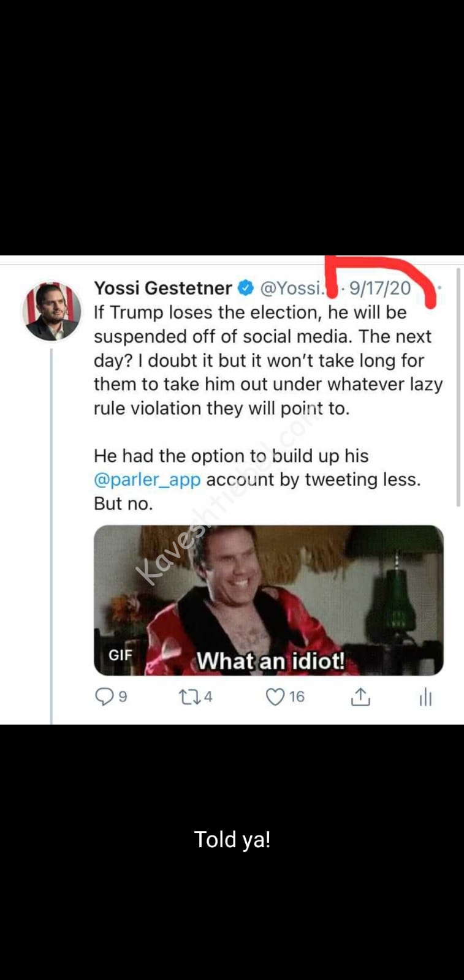Click the vertical scrollbar beside the tweet

point(458,386)
